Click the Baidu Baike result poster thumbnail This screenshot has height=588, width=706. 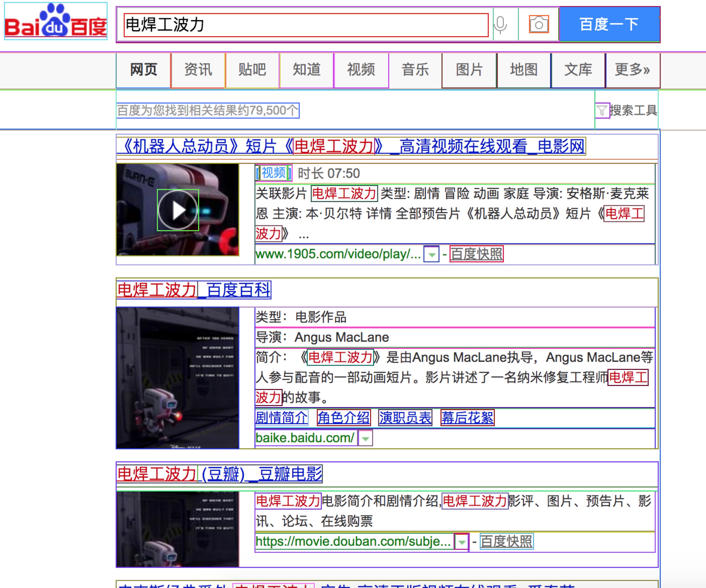coord(178,378)
